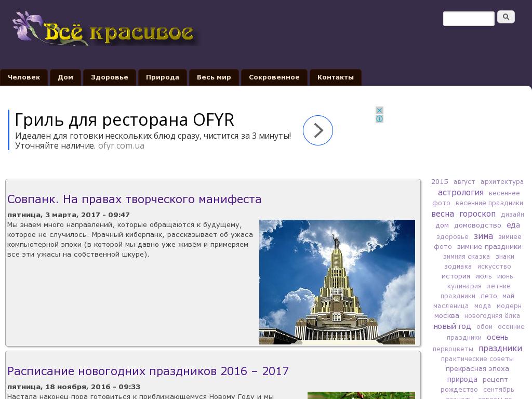Select the архитектура tag
Image resolution: width=532 pixels, height=399 pixels.
tap(502, 182)
